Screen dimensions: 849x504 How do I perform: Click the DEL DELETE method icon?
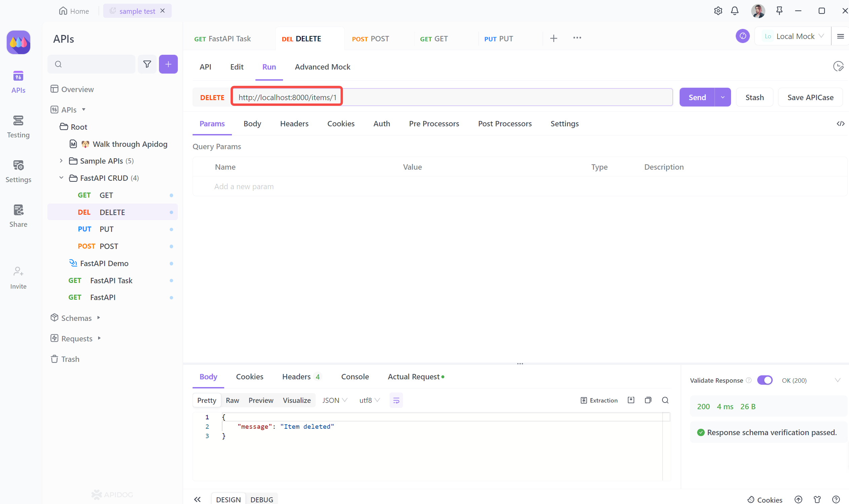tap(84, 212)
